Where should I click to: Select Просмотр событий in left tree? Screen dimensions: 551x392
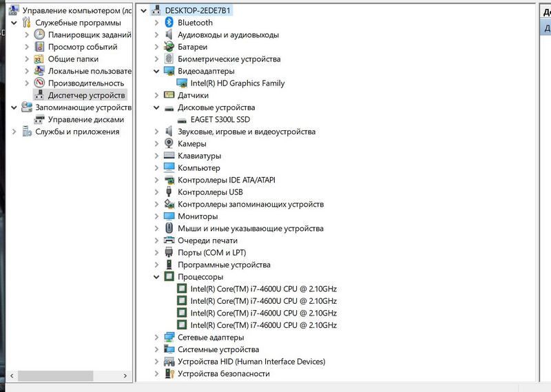pos(82,47)
